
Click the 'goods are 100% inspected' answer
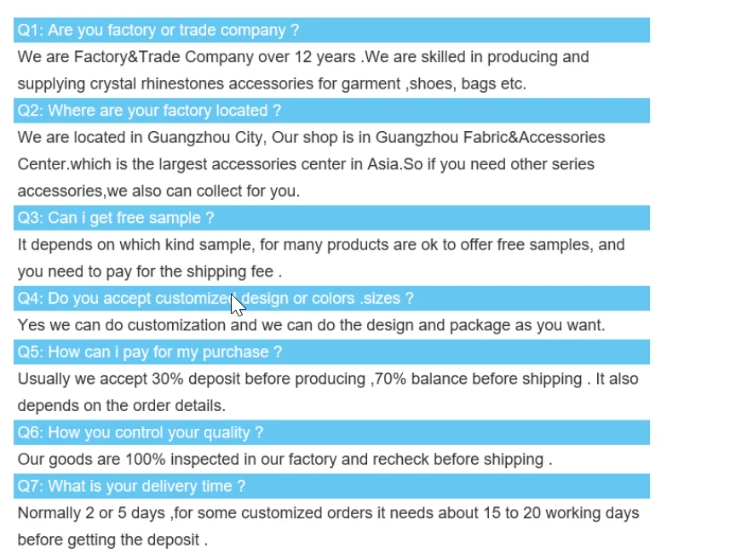(x=285, y=459)
